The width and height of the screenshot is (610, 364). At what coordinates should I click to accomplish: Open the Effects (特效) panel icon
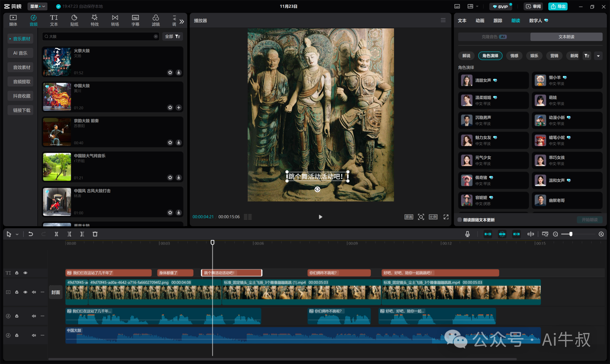[x=94, y=20]
